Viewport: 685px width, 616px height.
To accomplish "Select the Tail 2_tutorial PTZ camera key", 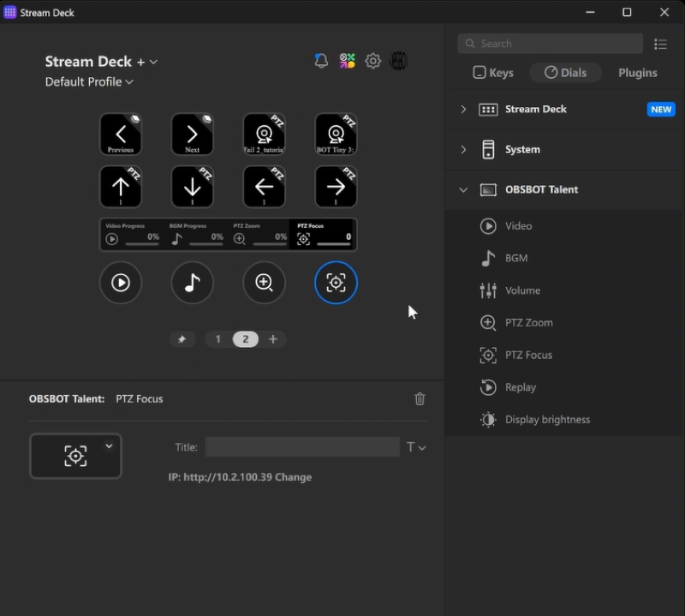I will pyautogui.click(x=264, y=135).
